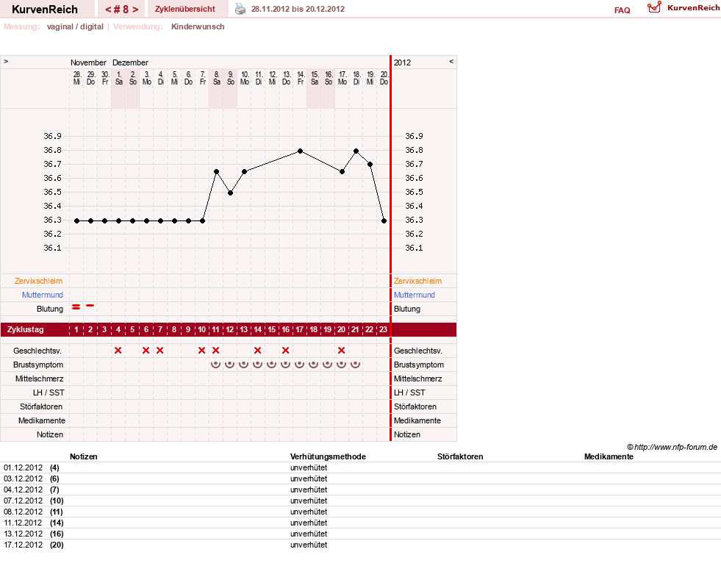Viewport: 721px width, 588px height.
Task: Click the Brustsymptom circle on cycle day 14
Action: point(257,364)
